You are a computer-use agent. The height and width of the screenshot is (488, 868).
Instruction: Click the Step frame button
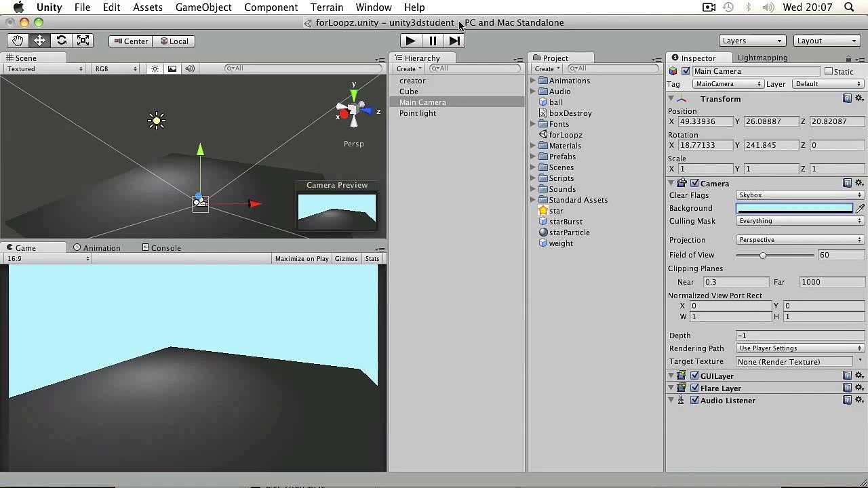coord(454,41)
